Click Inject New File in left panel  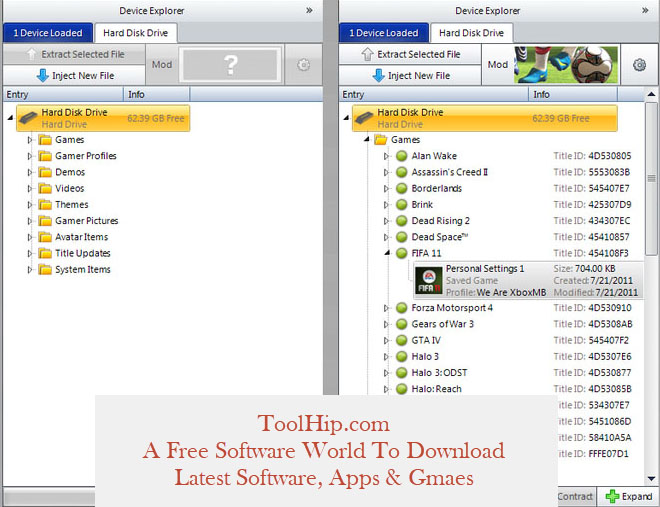(x=74, y=76)
